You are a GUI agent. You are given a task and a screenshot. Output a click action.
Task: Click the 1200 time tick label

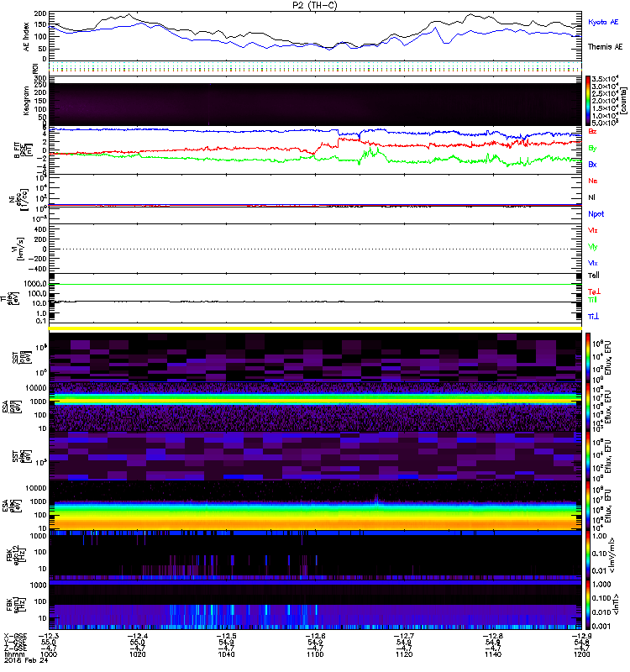pyautogui.click(x=581, y=654)
